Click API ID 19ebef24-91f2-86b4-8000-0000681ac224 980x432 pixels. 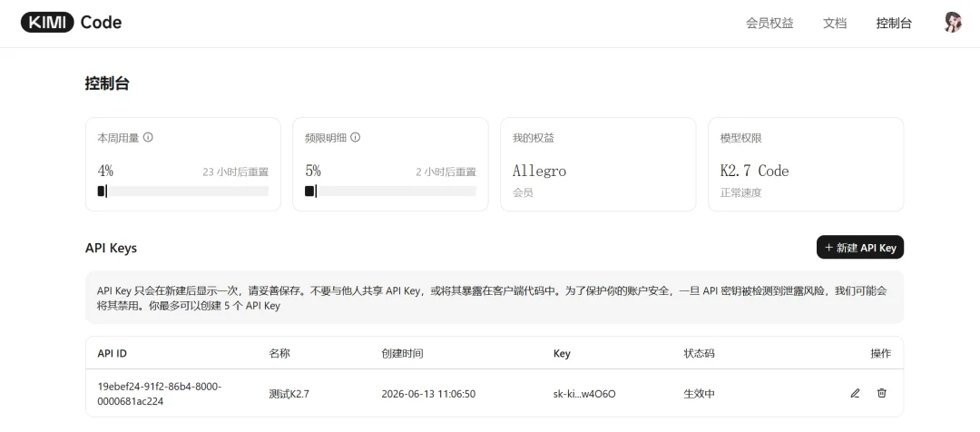pos(160,394)
